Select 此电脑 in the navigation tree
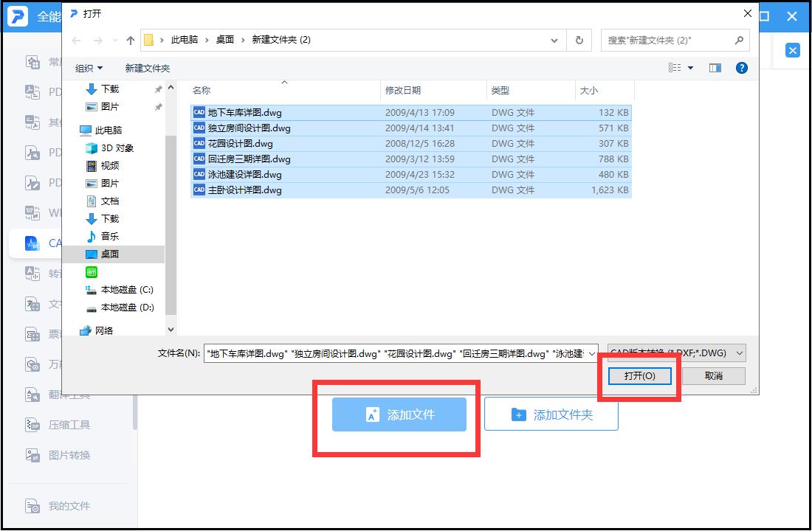Image resolution: width=812 pixels, height=531 pixels. pyautogui.click(x=107, y=129)
